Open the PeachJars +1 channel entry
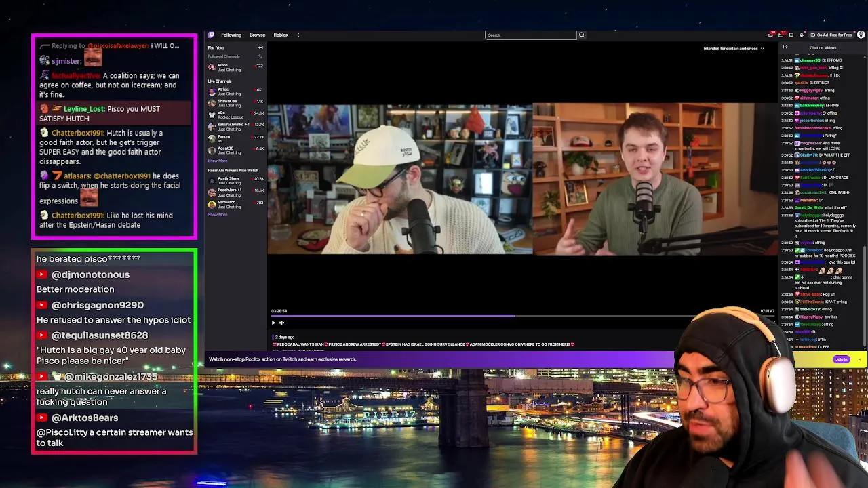 click(235, 192)
